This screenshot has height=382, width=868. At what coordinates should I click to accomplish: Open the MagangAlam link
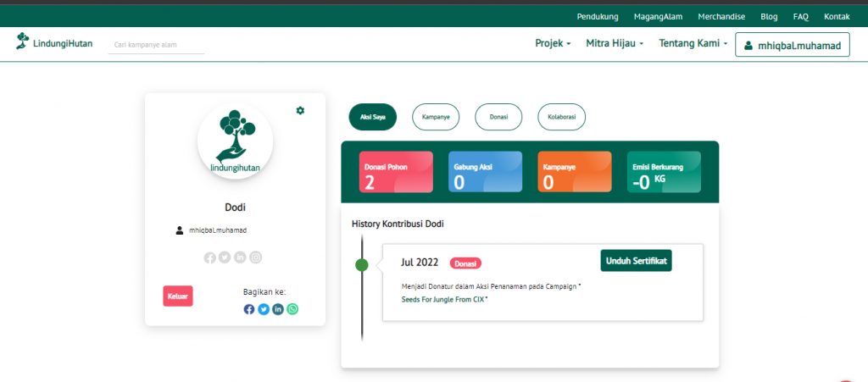click(658, 17)
